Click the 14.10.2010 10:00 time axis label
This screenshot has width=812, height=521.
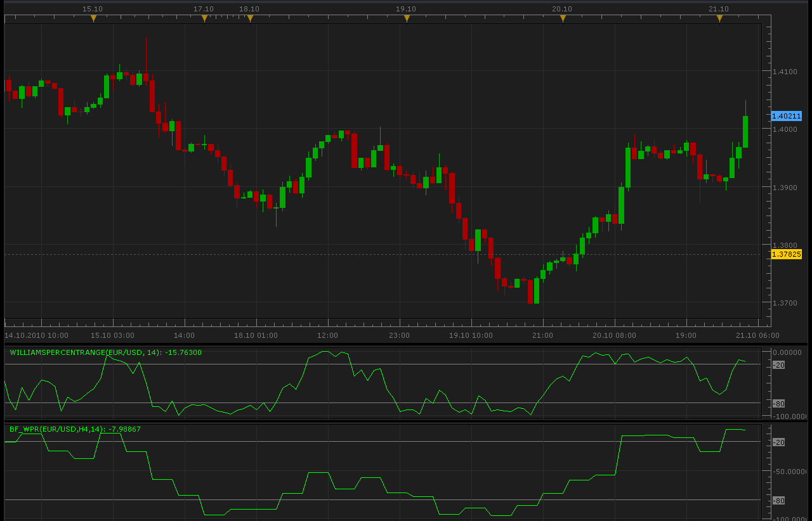(36, 335)
